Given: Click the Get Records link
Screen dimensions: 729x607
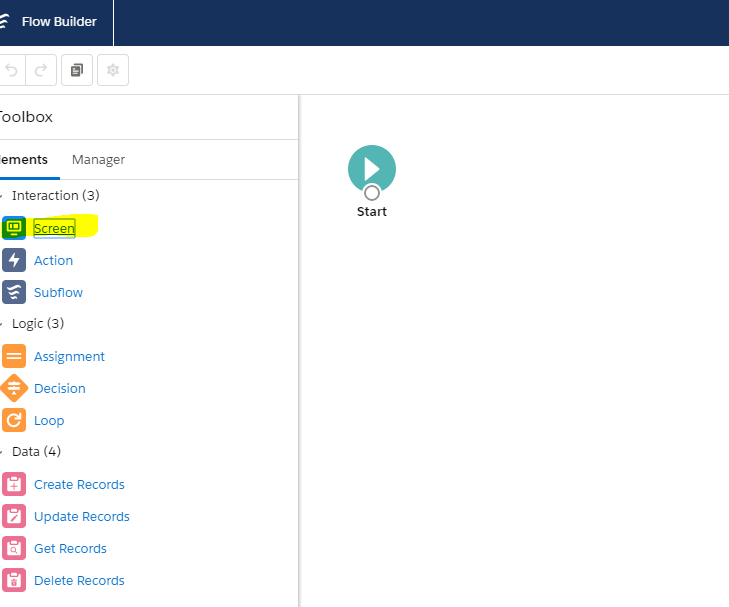Looking at the screenshot, I should 70,549.
